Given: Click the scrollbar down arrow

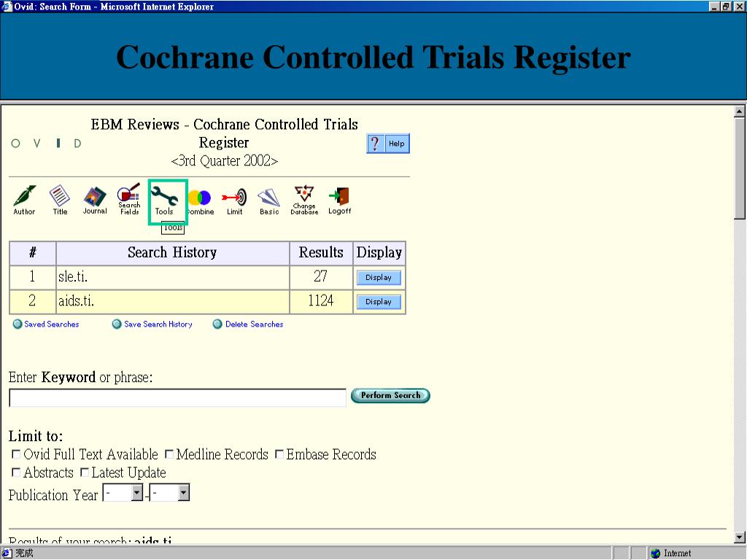Looking at the screenshot, I should pyautogui.click(x=740, y=537).
